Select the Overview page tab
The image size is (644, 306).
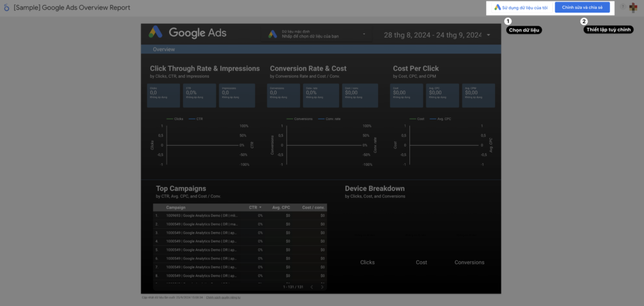tap(164, 49)
